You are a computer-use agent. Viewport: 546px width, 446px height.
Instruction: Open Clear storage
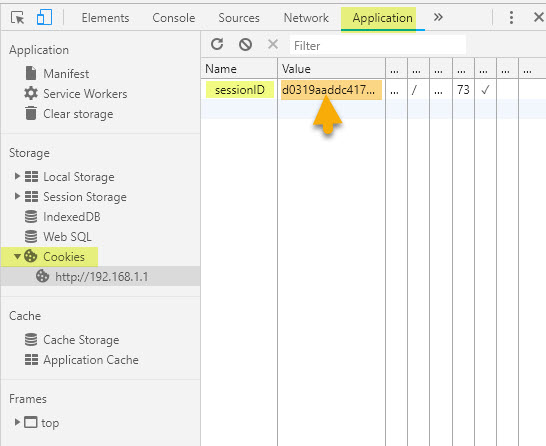tap(78, 114)
